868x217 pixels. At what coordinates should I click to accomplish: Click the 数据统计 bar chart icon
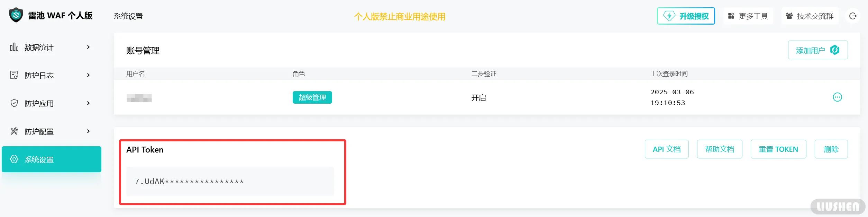pyautogui.click(x=14, y=47)
